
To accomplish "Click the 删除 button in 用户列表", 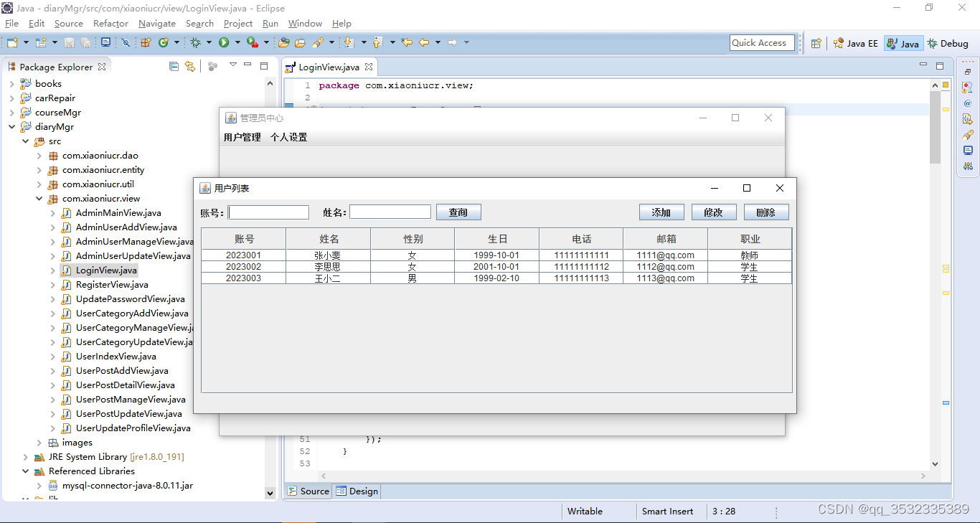I will 766,212.
